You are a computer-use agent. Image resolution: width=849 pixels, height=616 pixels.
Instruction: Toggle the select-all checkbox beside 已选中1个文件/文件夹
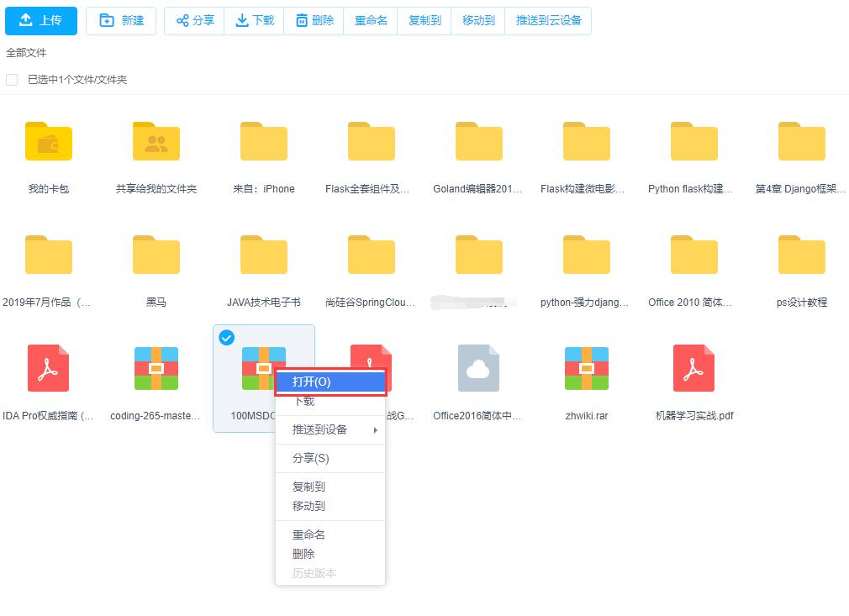(x=12, y=80)
